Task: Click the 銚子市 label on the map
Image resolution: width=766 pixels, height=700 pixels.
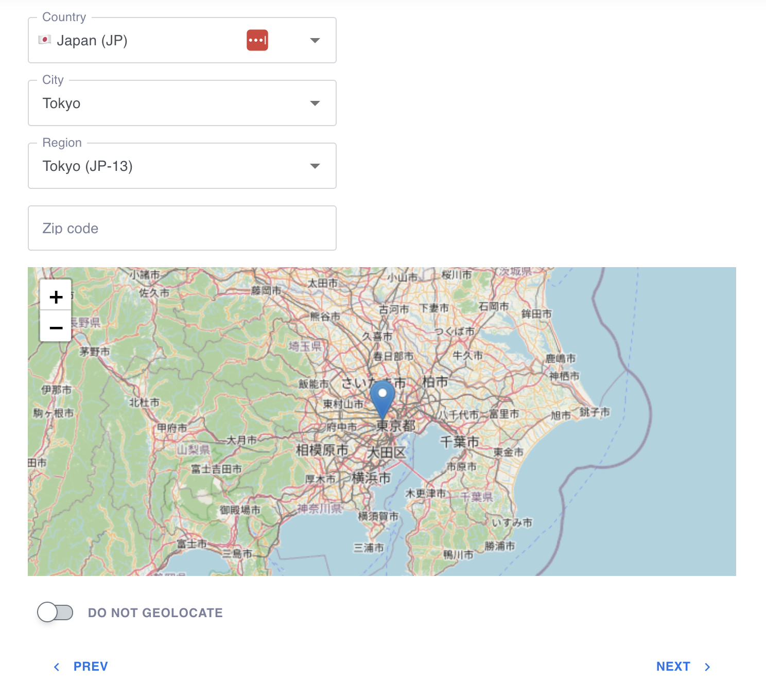Action: [x=595, y=412]
